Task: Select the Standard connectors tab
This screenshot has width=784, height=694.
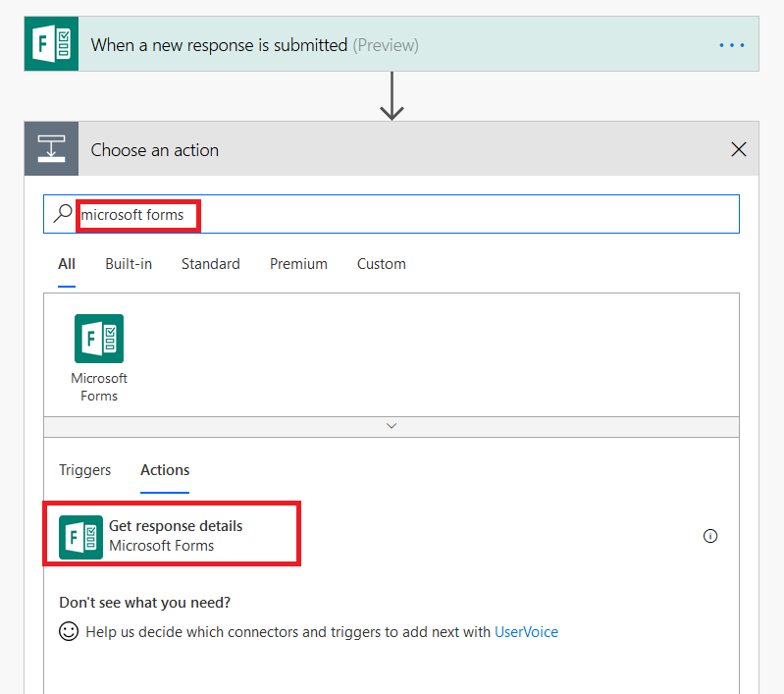Action: tap(210, 264)
